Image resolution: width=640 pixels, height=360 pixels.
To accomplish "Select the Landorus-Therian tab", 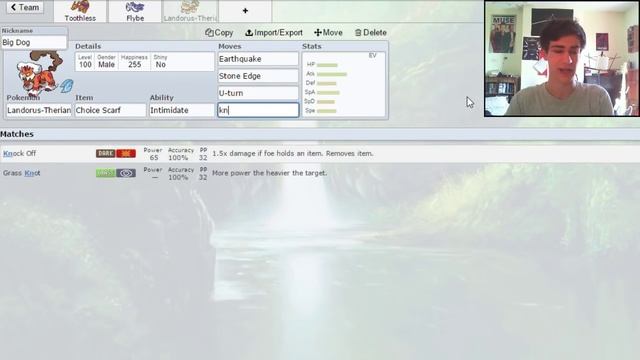I will coord(191,11).
